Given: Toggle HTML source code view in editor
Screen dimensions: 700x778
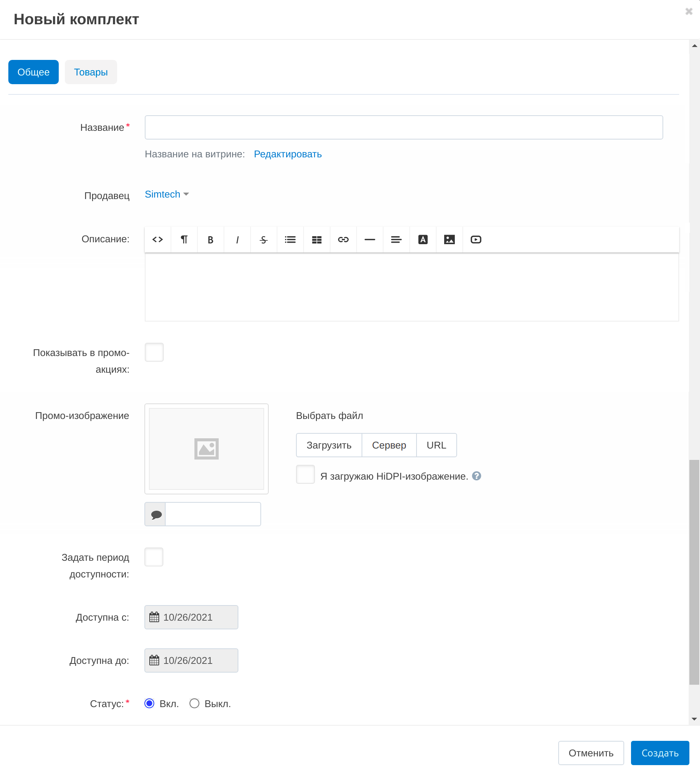Looking at the screenshot, I should pyautogui.click(x=158, y=240).
